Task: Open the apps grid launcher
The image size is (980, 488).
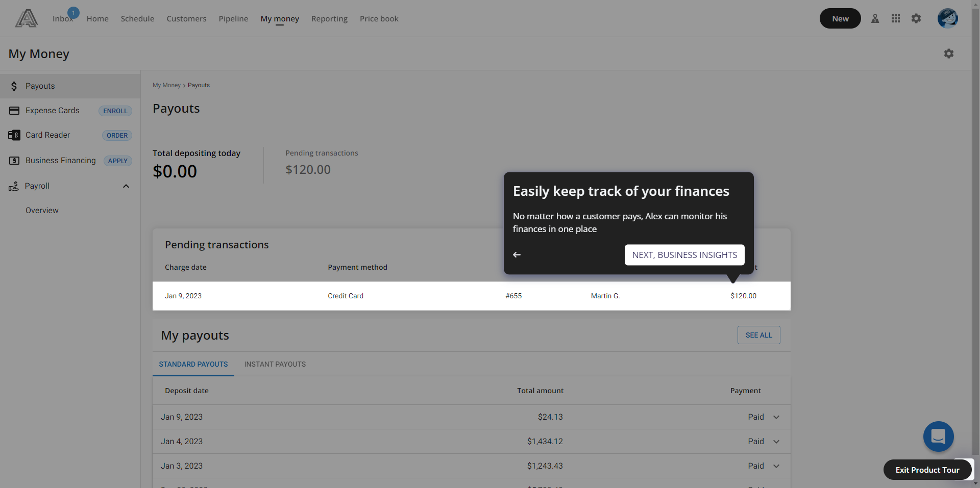Action: click(x=896, y=18)
